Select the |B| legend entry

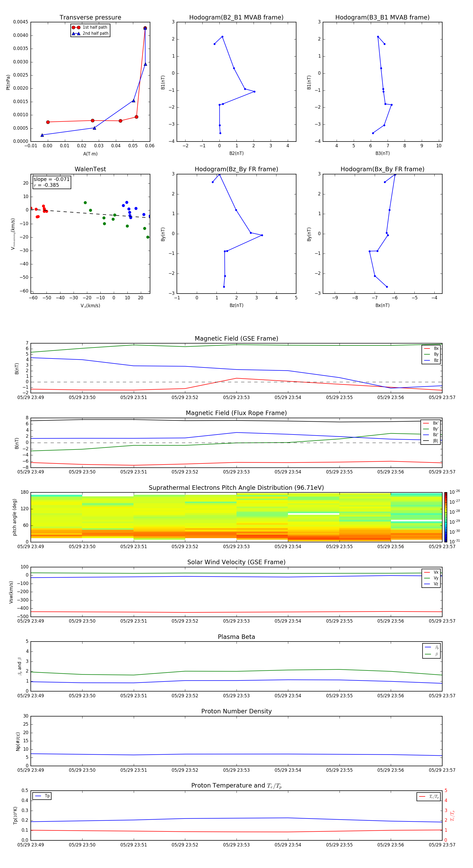coord(431,441)
